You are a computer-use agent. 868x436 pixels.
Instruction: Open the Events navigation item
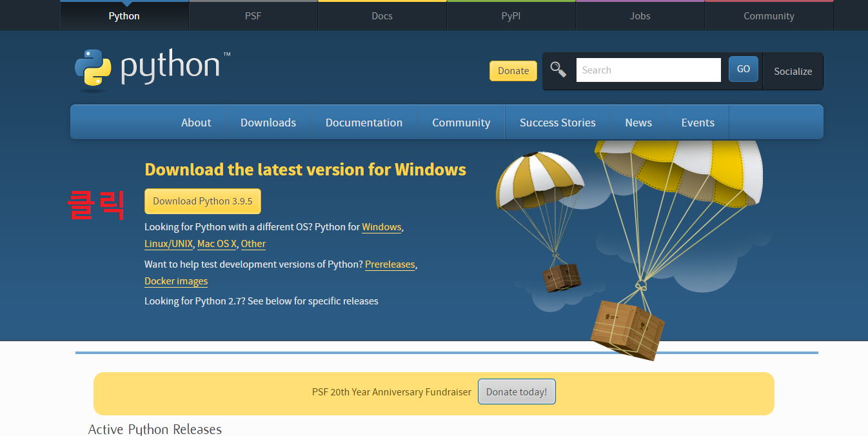(698, 123)
